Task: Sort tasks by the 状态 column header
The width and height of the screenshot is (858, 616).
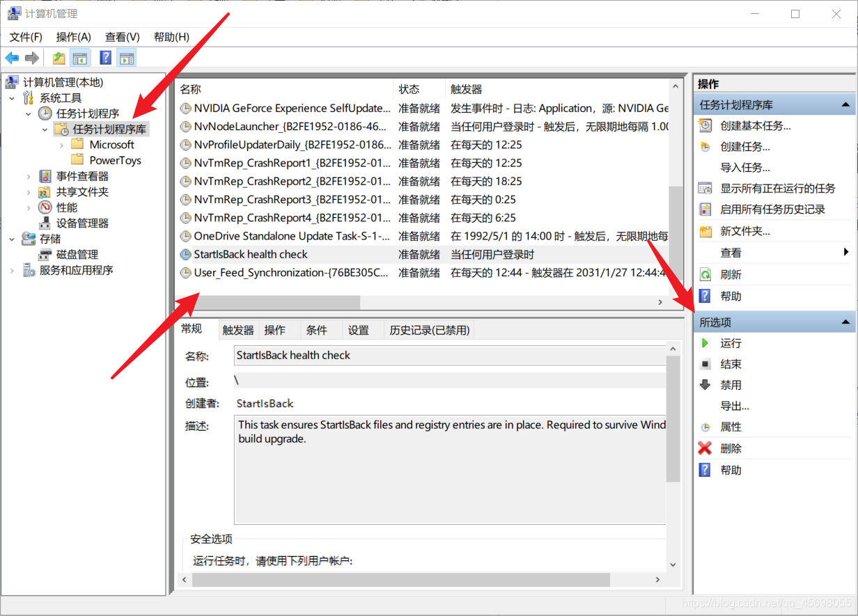Action: click(419, 89)
